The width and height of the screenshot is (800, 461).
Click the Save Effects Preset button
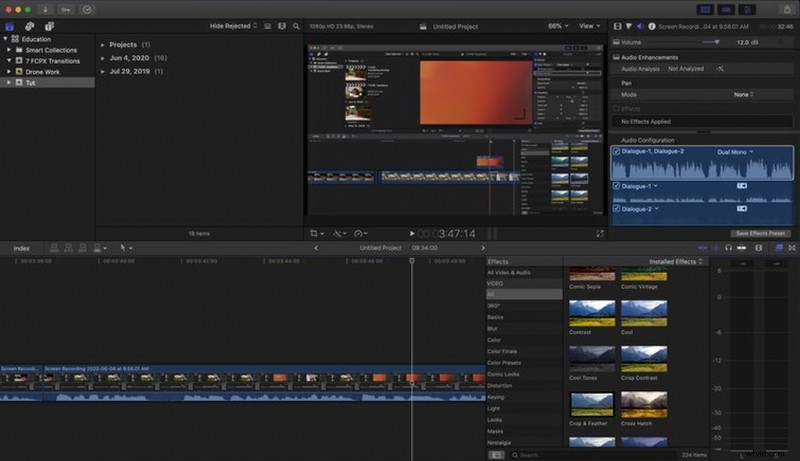[760, 234]
